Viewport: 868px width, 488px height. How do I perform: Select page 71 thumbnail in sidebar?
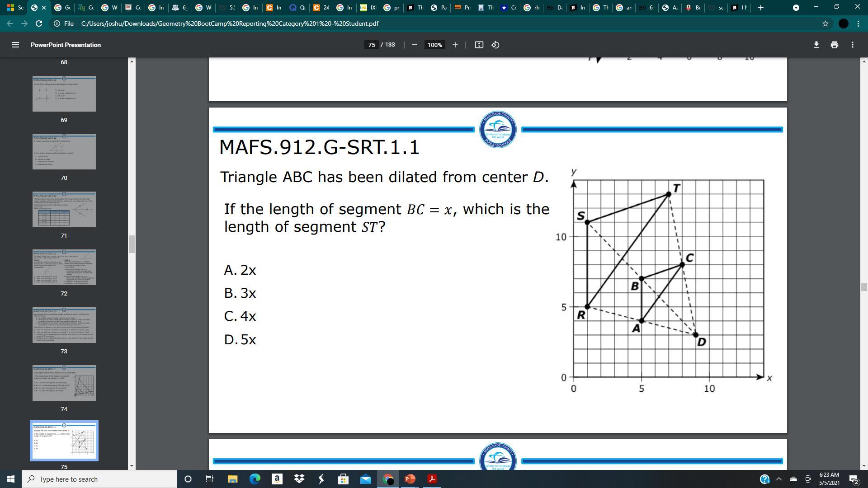tap(64, 209)
